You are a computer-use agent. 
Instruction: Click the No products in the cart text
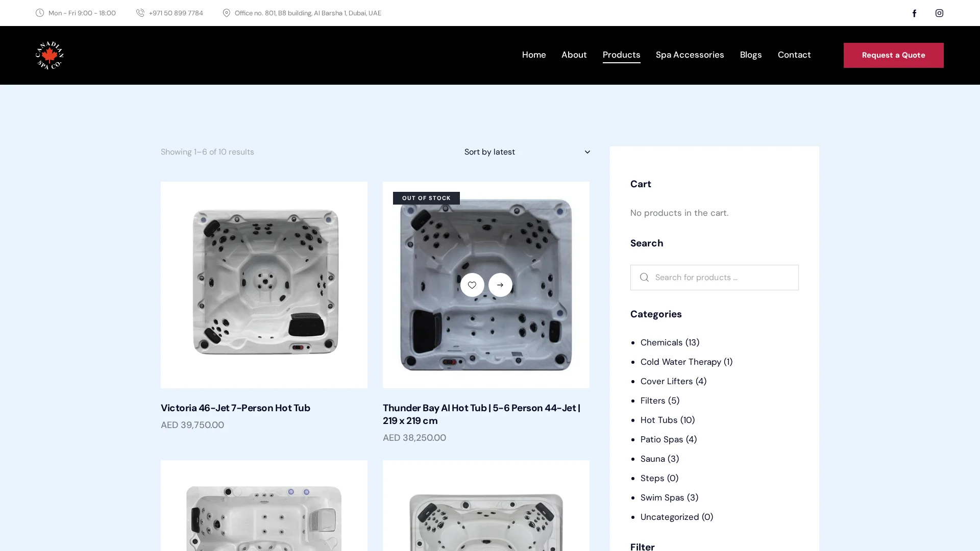click(x=679, y=213)
